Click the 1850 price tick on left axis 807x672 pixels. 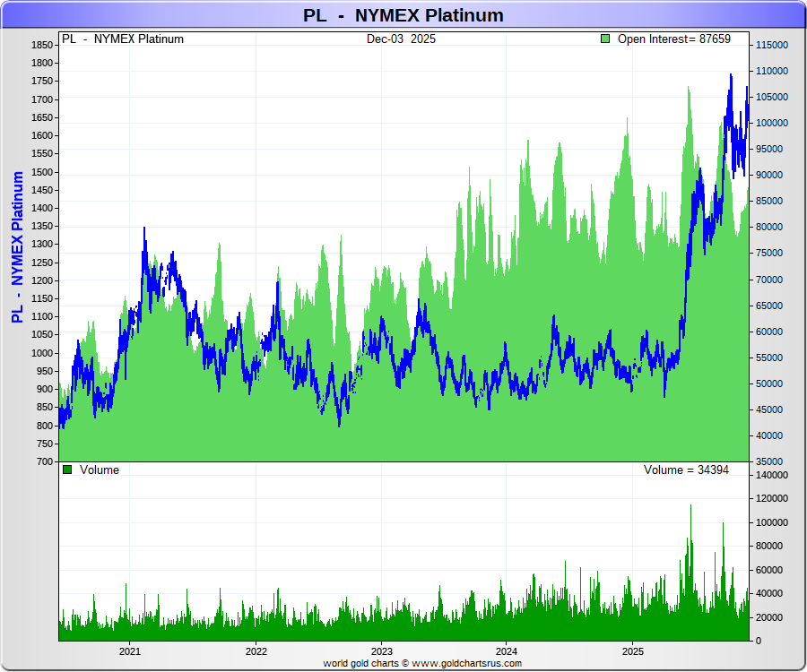click(x=41, y=45)
